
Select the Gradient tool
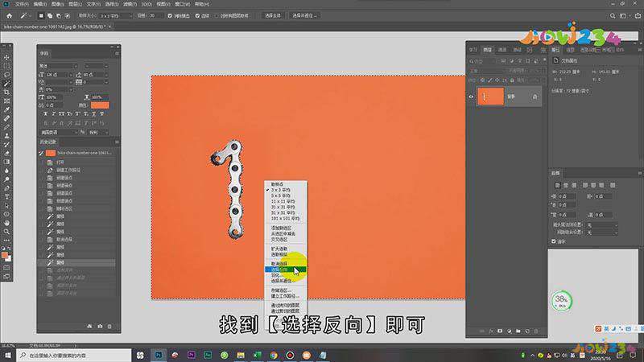click(6, 162)
